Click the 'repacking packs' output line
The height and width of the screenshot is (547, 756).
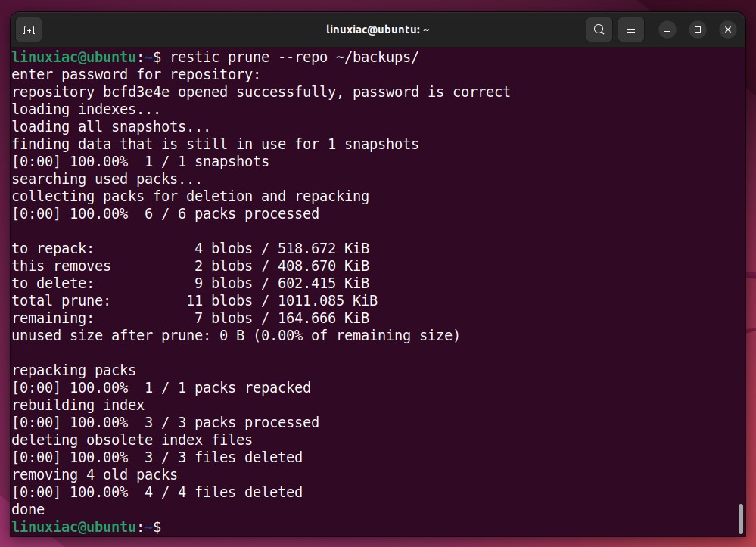pos(73,370)
